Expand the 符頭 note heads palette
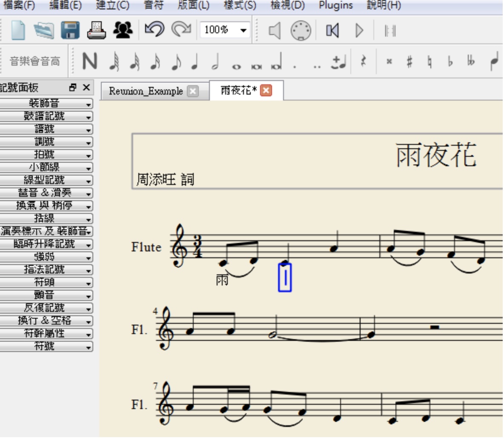This screenshot has width=504, height=438. (46, 282)
